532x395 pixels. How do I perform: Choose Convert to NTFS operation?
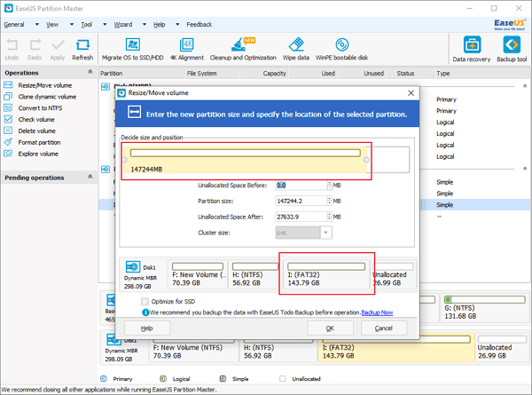point(40,108)
